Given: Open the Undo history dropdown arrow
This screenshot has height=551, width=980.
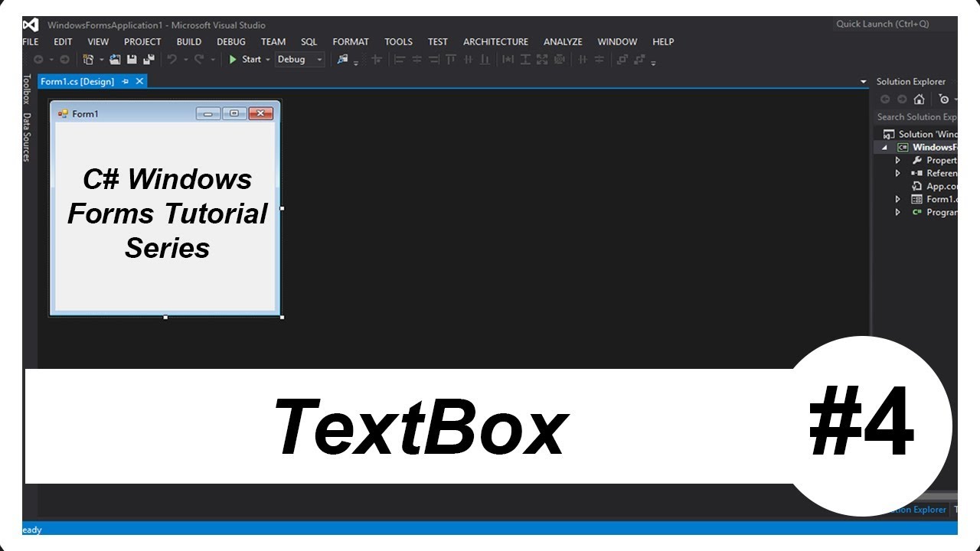Looking at the screenshot, I should [x=185, y=60].
